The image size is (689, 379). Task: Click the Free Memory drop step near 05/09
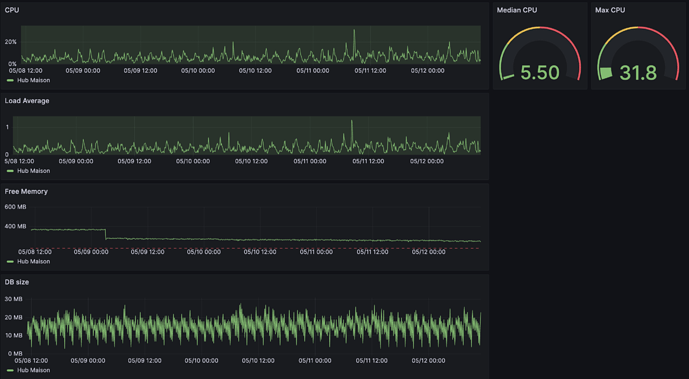(x=105, y=234)
